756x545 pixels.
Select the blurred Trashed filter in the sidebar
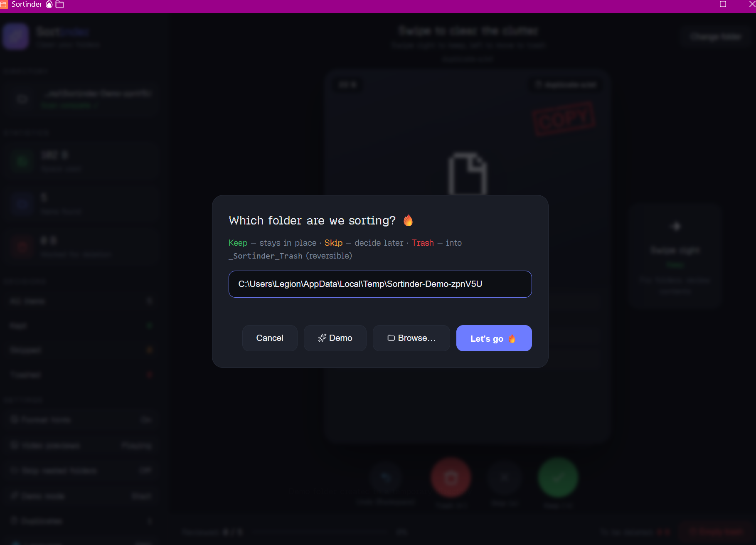[81, 375]
